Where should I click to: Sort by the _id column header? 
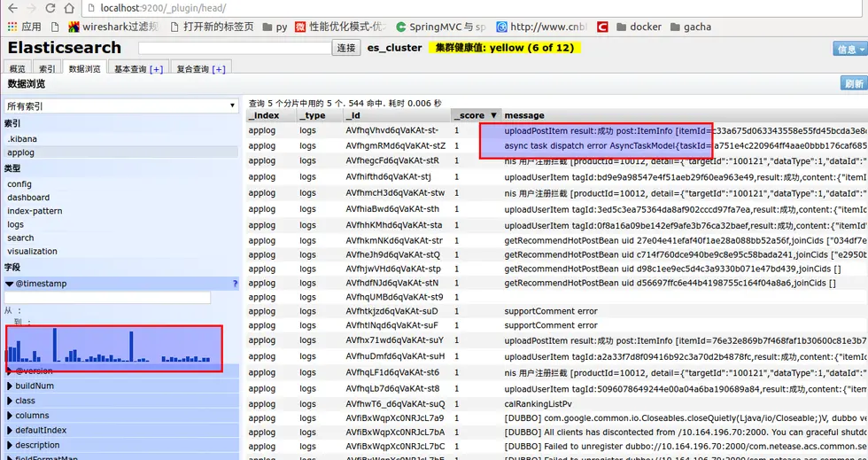pos(397,115)
